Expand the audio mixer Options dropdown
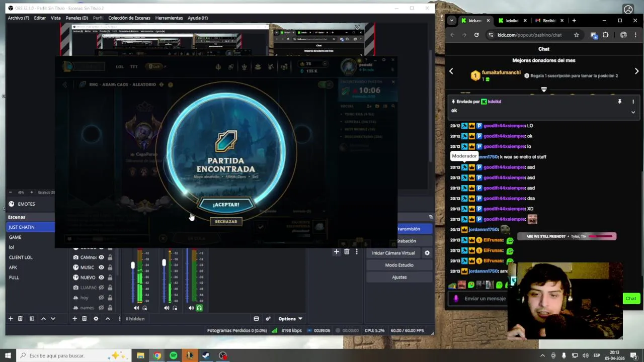 [290, 318]
